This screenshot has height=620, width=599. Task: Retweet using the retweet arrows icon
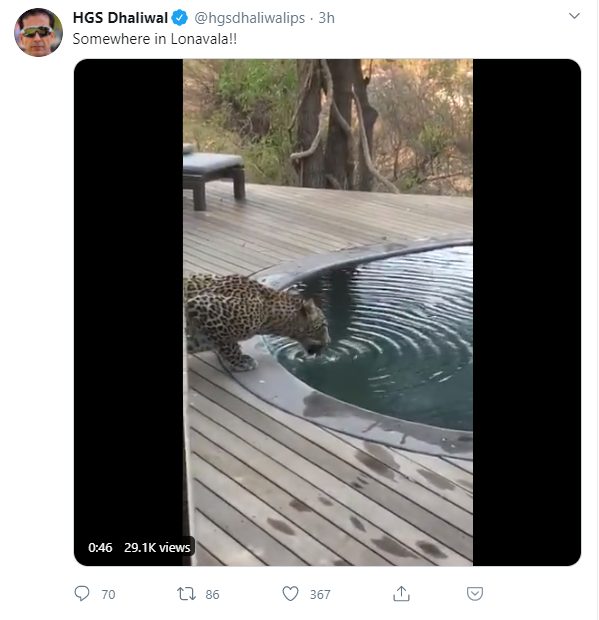[x=186, y=594]
